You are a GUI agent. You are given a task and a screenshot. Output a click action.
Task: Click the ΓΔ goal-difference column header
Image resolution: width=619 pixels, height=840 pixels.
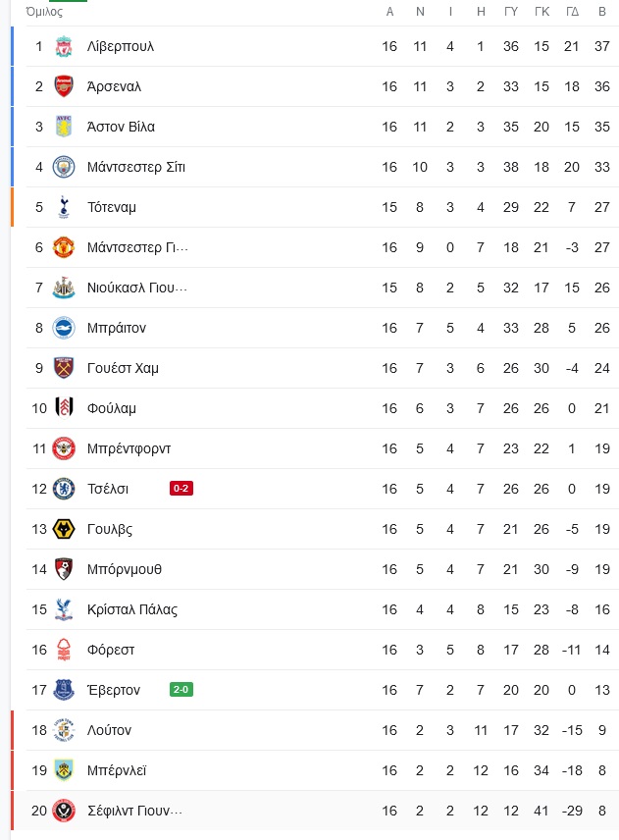[x=572, y=11]
